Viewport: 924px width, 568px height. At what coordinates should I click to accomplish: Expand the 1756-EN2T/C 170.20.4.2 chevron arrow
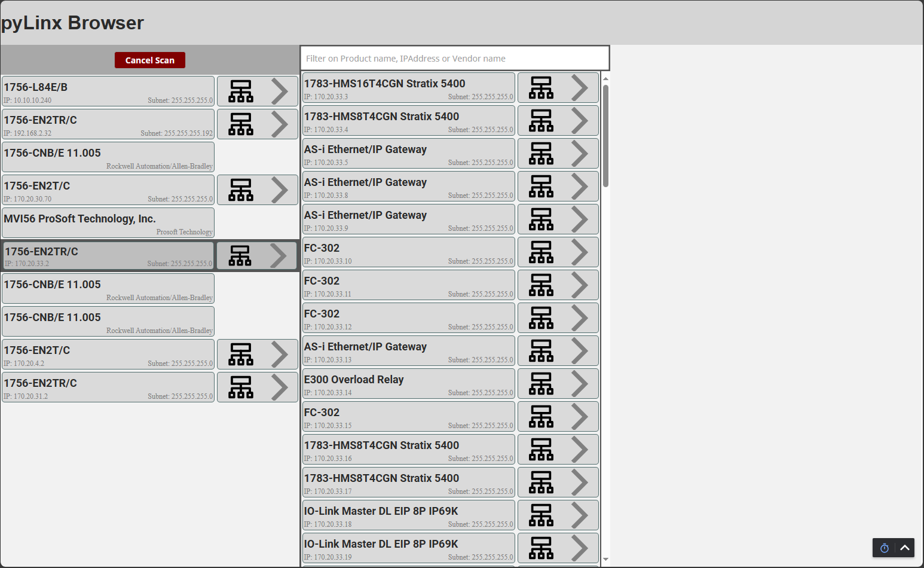280,355
